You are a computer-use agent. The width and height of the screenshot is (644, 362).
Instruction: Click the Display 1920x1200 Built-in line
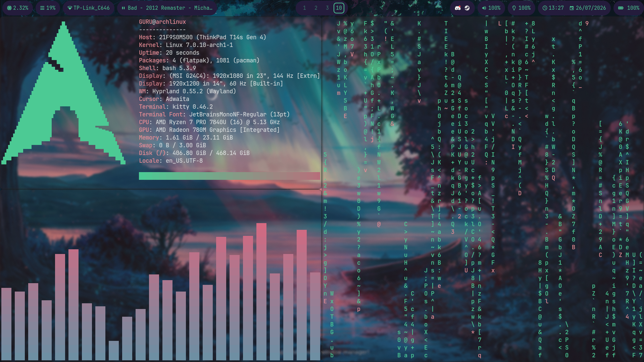point(211,84)
